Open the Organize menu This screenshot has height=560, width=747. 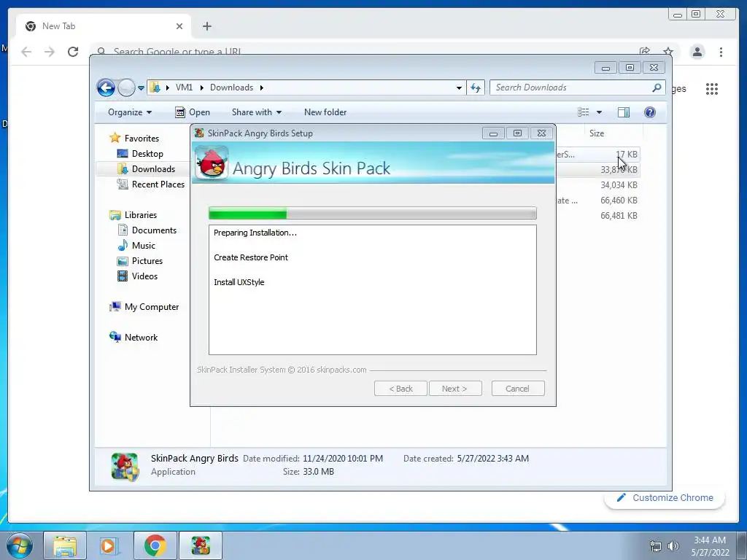pyautogui.click(x=130, y=112)
